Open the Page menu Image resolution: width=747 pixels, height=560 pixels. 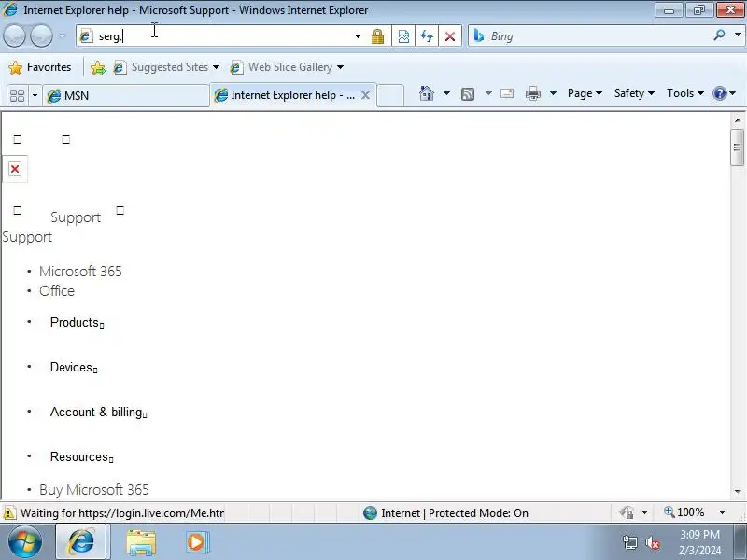[585, 93]
